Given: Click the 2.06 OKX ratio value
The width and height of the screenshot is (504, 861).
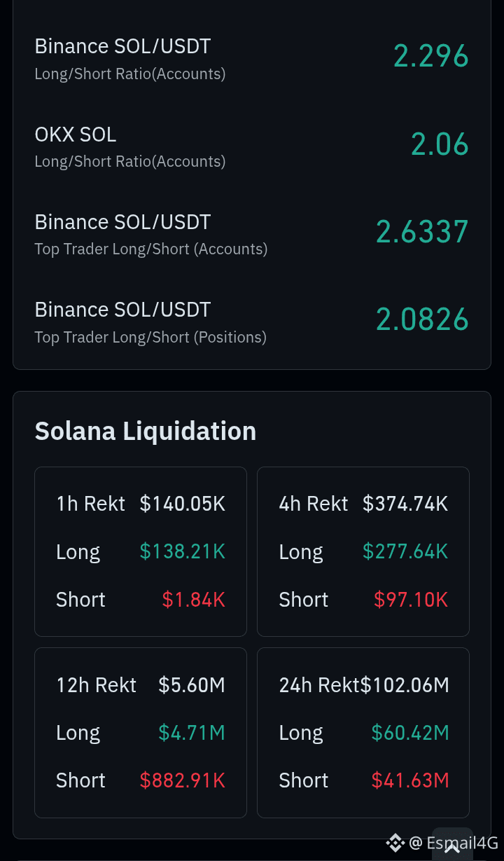Looking at the screenshot, I should coord(440,144).
